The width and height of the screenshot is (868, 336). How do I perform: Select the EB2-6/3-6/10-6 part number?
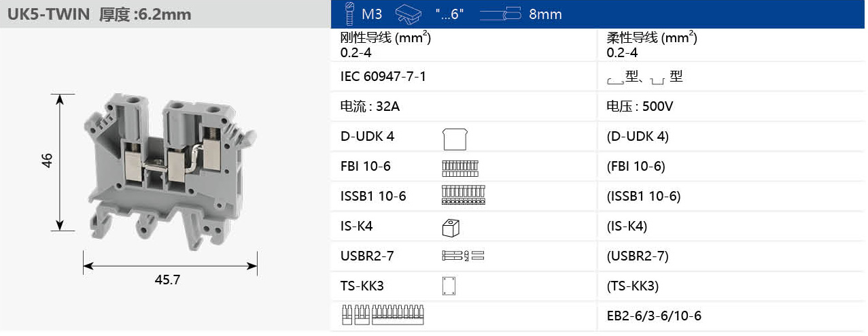click(x=653, y=316)
